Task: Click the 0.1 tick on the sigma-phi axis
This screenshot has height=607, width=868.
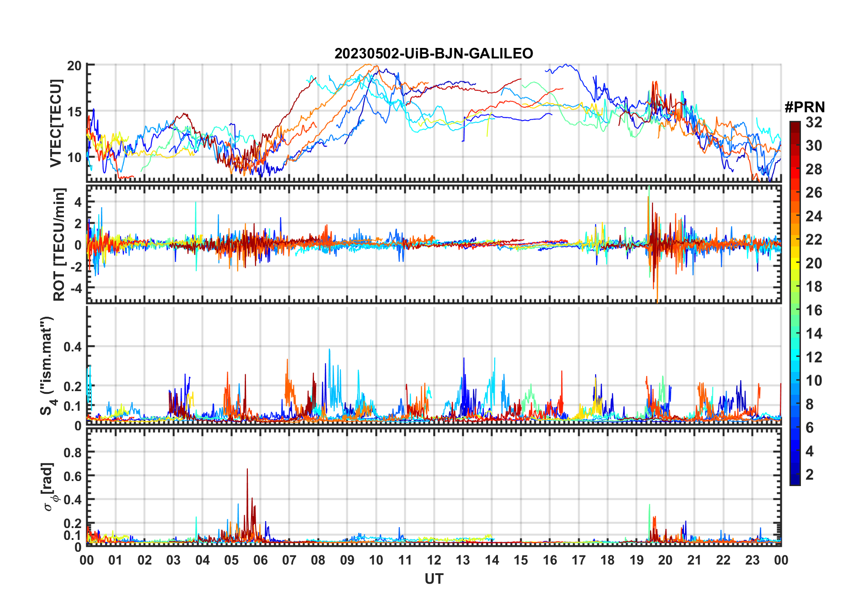Action: [x=73, y=535]
